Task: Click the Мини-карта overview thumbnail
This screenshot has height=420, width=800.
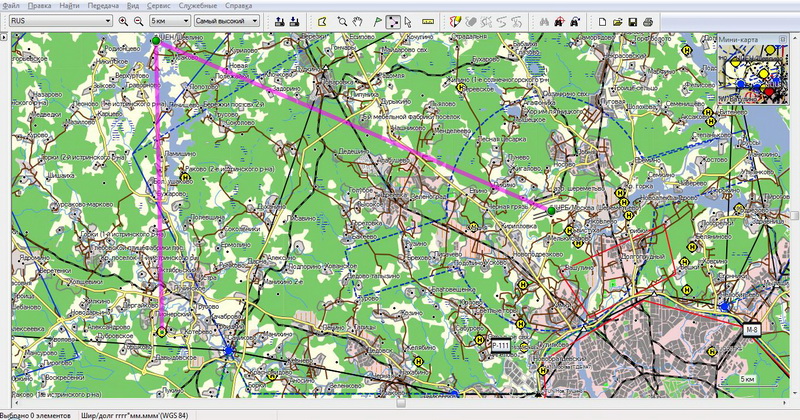Action: pos(752,75)
